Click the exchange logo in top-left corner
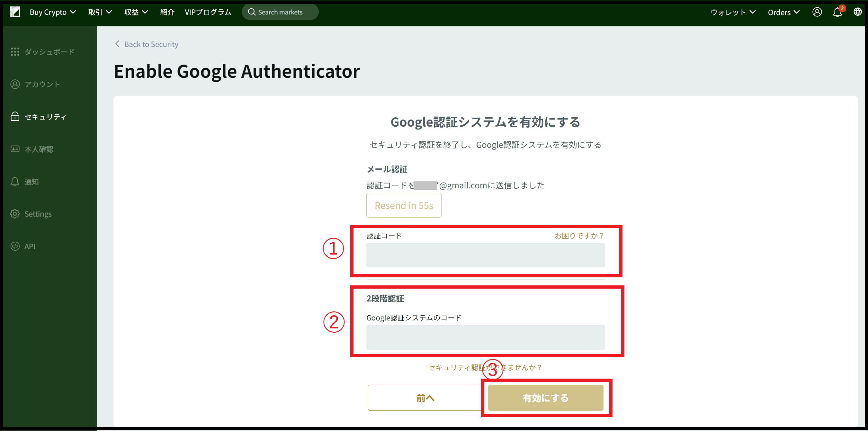 (x=15, y=12)
